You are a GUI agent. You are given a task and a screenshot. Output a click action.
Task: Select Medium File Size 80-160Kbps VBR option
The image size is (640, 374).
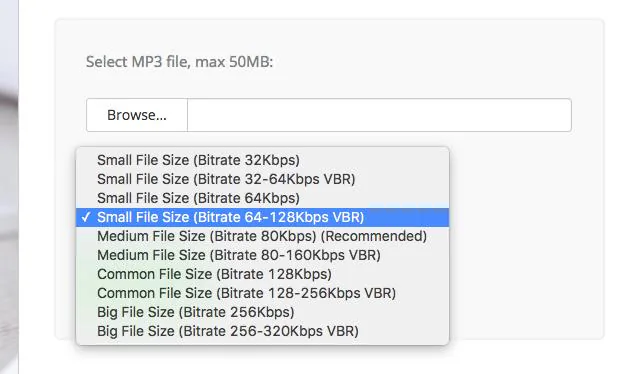[x=262, y=255]
